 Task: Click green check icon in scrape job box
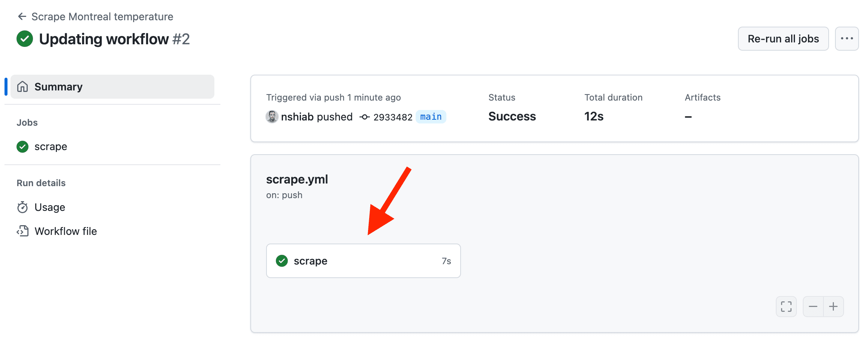pyautogui.click(x=282, y=261)
